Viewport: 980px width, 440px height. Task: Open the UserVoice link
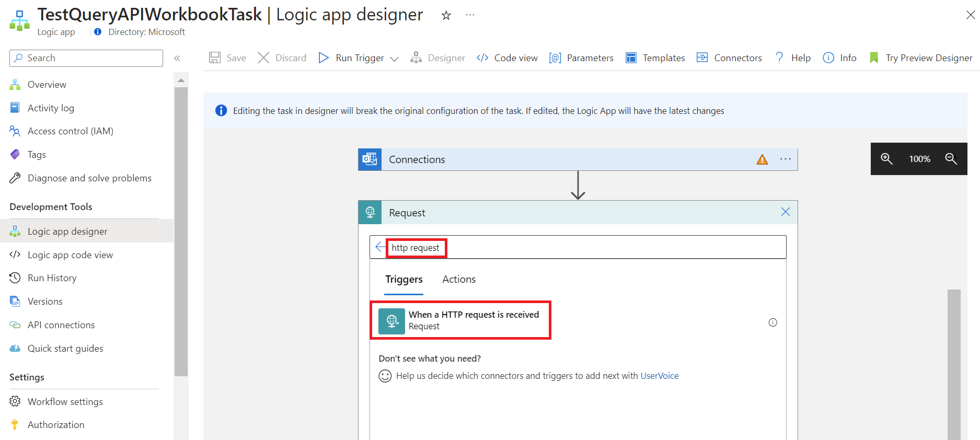coord(659,376)
